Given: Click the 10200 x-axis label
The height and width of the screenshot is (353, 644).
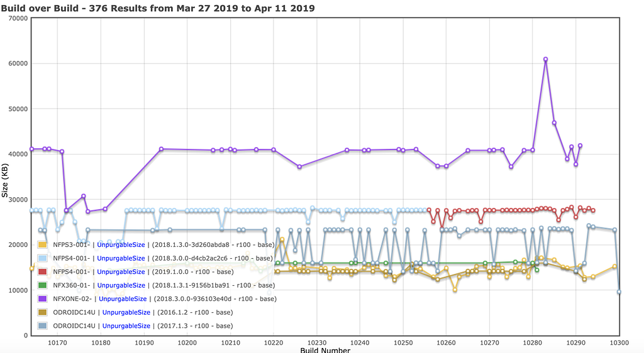Looking at the screenshot, I should [187, 342].
